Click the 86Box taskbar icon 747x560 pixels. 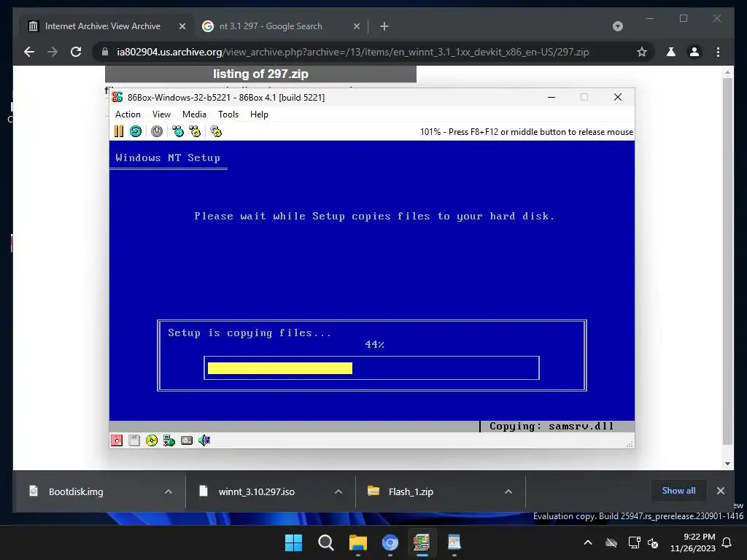[422, 542]
